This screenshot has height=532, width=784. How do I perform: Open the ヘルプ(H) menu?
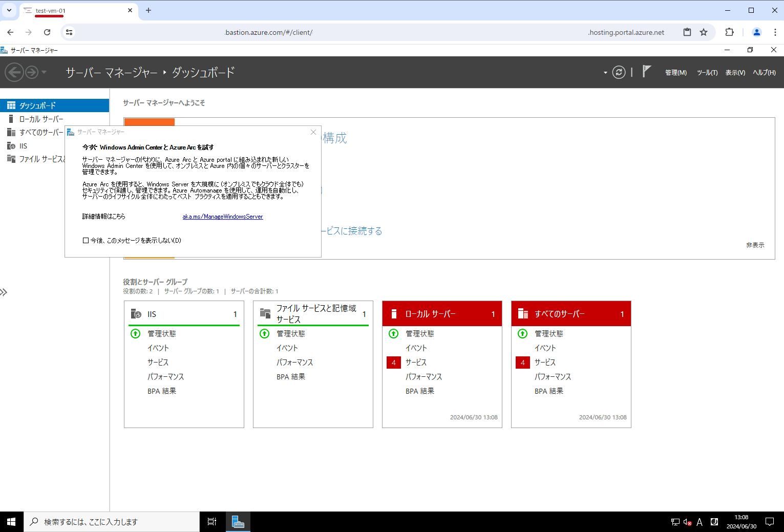point(764,73)
